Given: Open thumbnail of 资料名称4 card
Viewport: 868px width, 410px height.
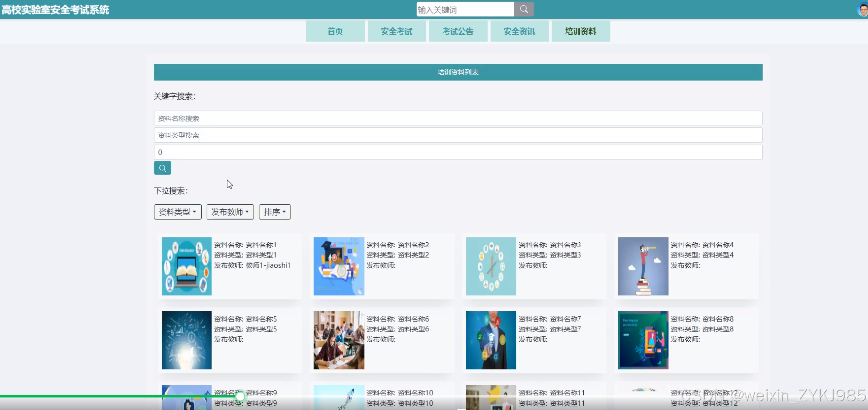Looking at the screenshot, I should (643, 266).
